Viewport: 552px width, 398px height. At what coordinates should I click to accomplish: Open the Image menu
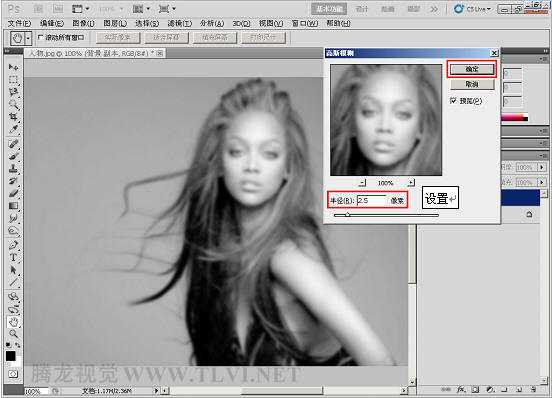tap(83, 23)
